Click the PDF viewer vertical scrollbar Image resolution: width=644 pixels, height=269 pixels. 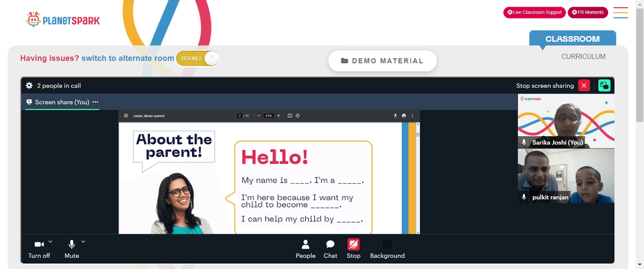(418, 178)
